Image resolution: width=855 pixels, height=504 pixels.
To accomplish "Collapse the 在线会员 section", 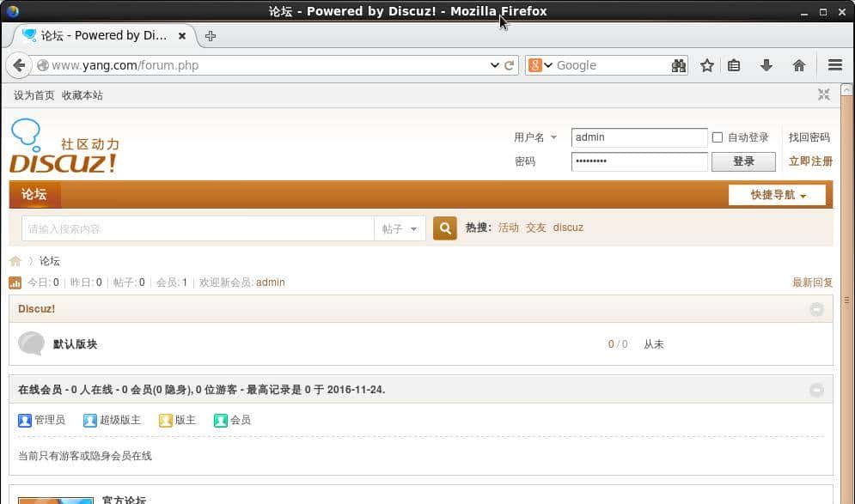I will (x=816, y=389).
